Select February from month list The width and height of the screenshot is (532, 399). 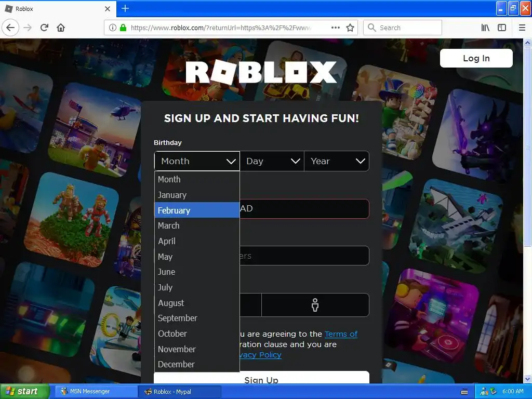(x=197, y=210)
